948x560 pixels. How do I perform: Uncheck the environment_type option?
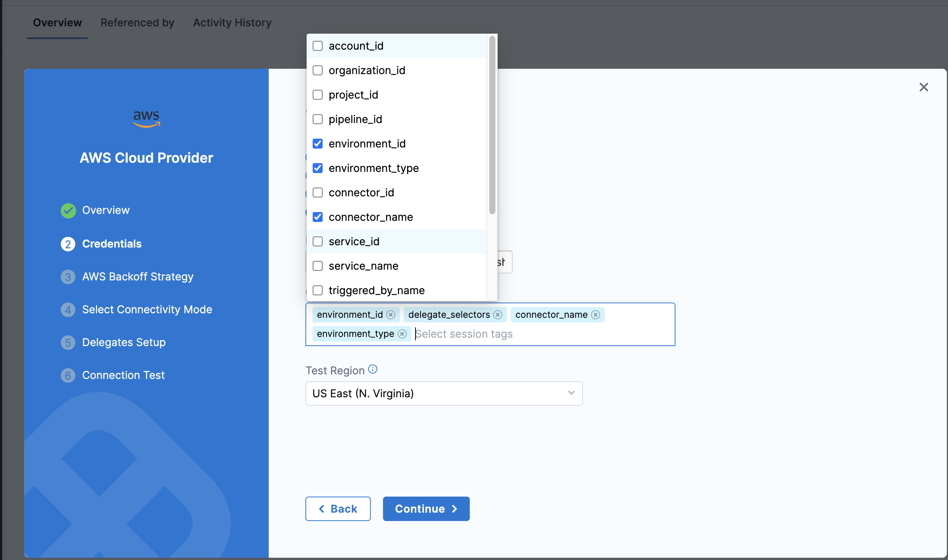[x=318, y=168]
